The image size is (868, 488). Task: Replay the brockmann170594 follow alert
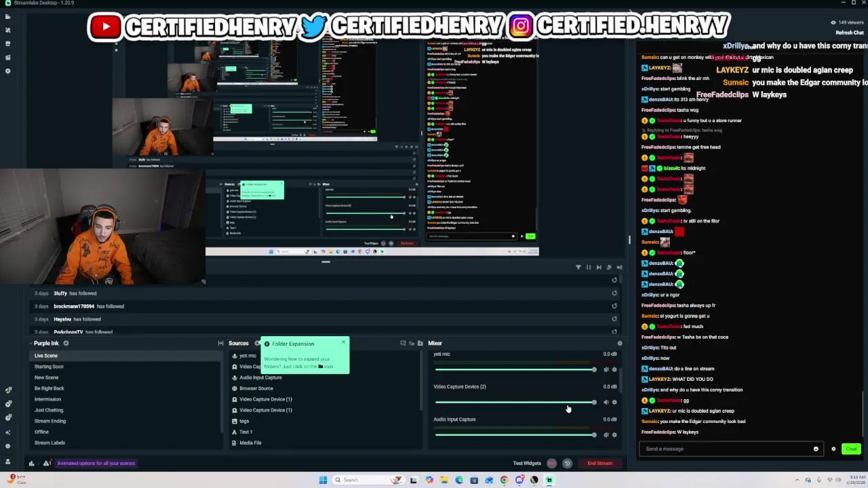click(x=614, y=306)
